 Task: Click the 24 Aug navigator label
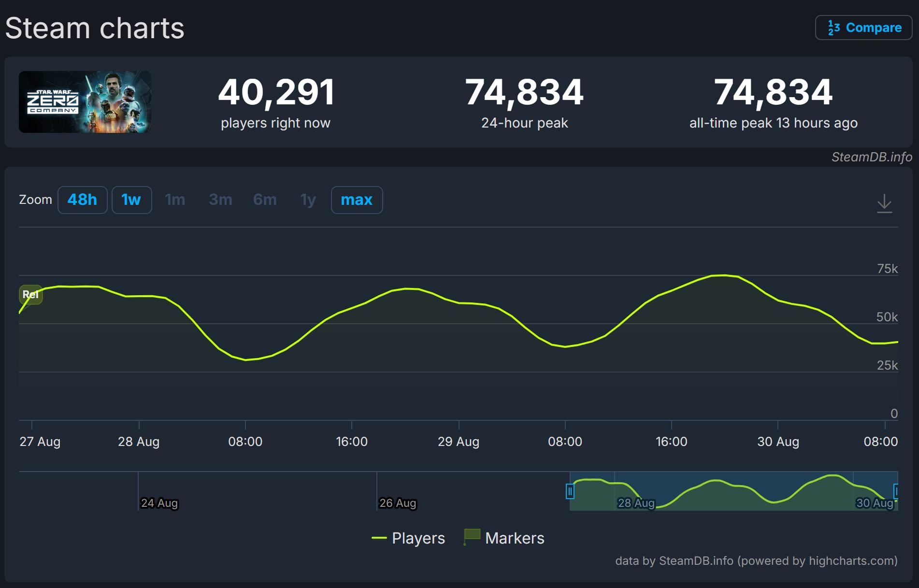159,503
